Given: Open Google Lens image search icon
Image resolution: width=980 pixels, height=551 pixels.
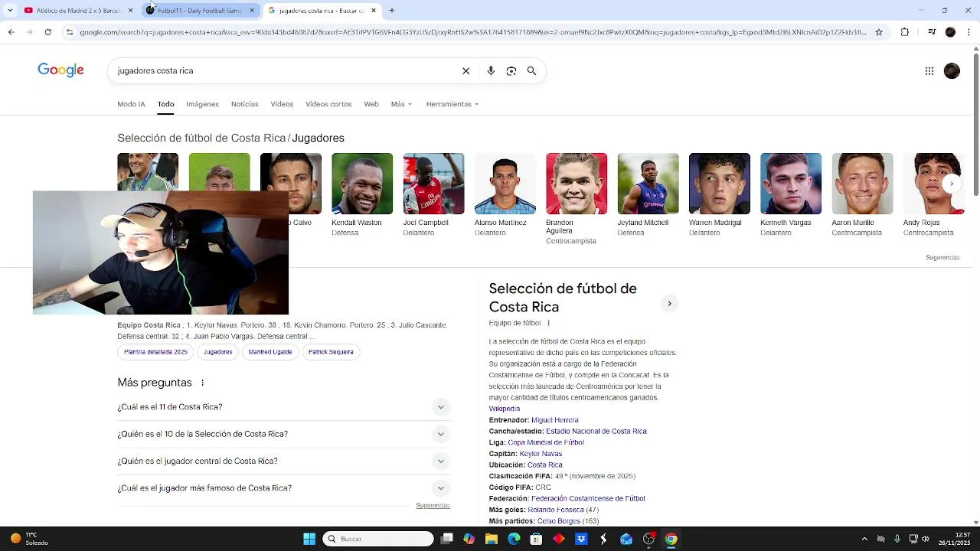Looking at the screenshot, I should [x=511, y=71].
